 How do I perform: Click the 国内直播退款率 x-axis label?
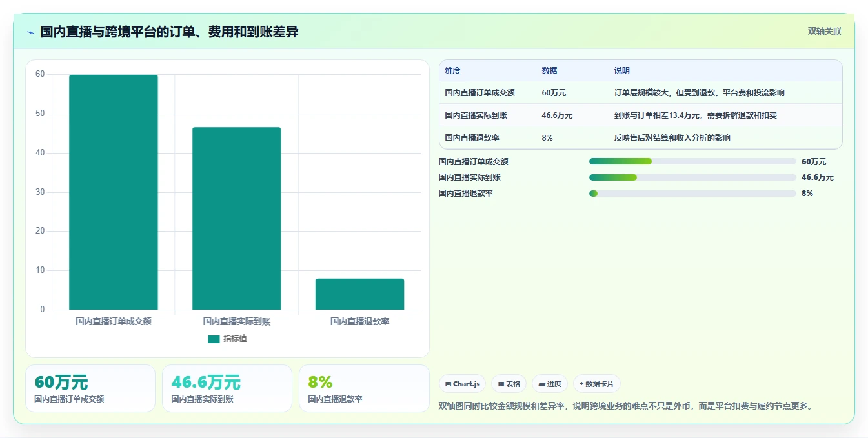[359, 321]
